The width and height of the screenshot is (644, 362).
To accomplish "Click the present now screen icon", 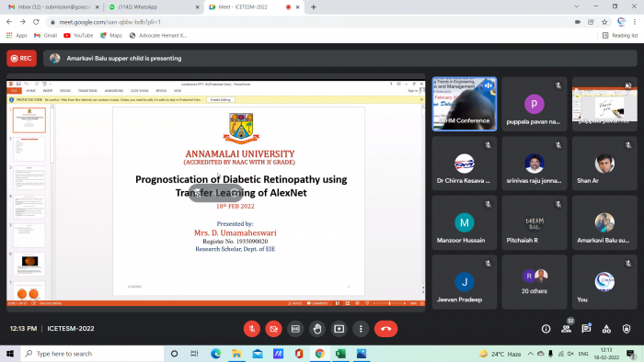I will [339, 329].
